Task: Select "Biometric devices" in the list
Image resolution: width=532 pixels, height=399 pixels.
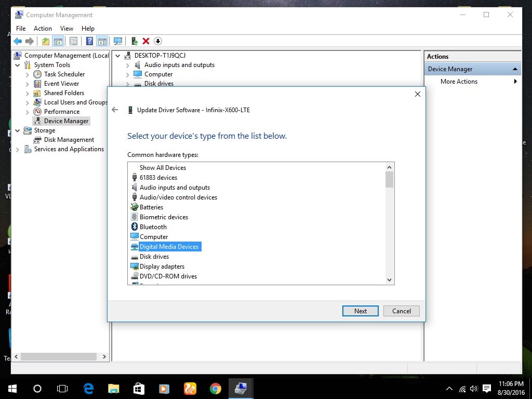Action: (164, 217)
